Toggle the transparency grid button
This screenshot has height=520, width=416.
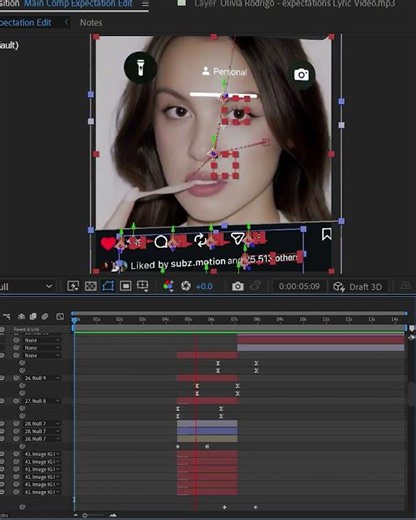(x=91, y=286)
